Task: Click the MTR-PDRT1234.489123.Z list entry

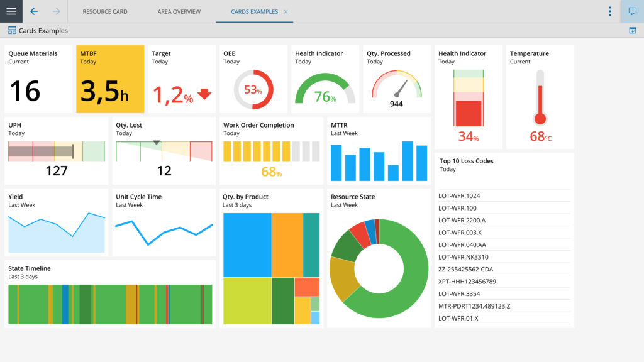Action: pyautogui.click(x=474, y=306)
